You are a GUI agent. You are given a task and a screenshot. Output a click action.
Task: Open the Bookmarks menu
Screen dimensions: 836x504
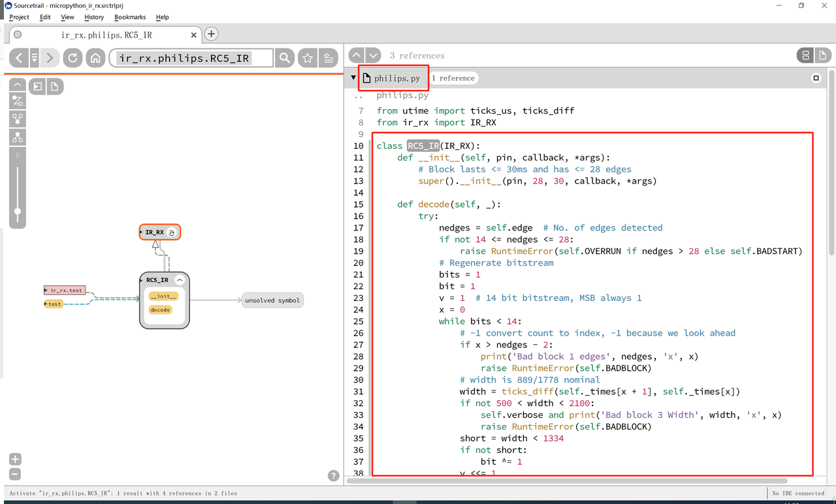[130, 17]
